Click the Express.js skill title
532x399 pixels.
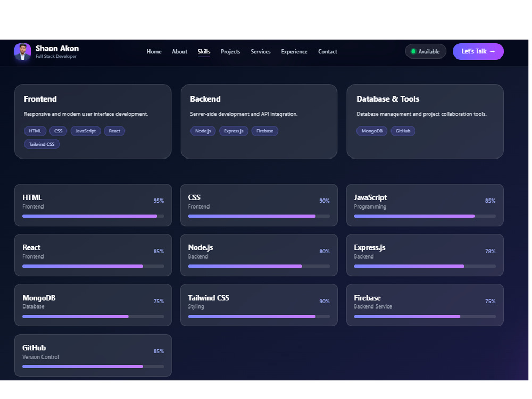pos(370,247)
